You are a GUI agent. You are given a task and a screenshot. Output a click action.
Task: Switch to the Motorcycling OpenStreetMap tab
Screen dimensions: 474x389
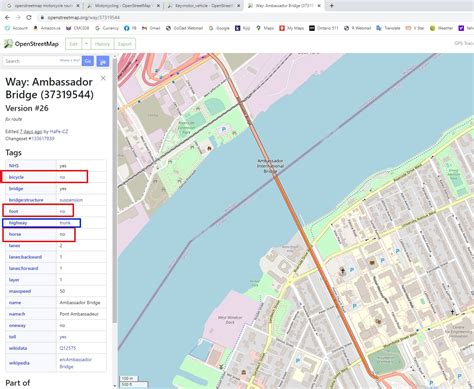coord(122,6)
